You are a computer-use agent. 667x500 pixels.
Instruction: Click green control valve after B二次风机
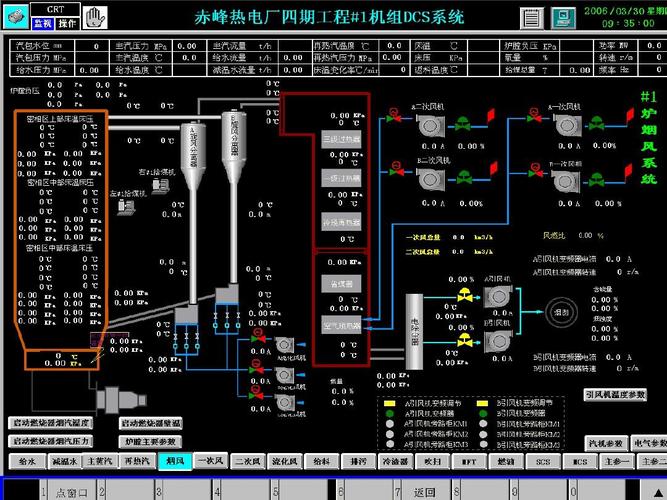pos(464,177)
